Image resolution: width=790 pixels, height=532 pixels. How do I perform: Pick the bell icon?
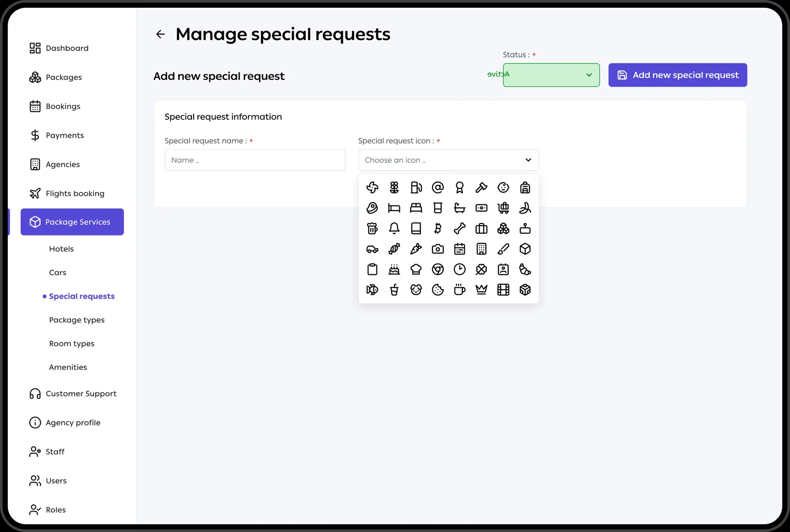coord(394,228)
